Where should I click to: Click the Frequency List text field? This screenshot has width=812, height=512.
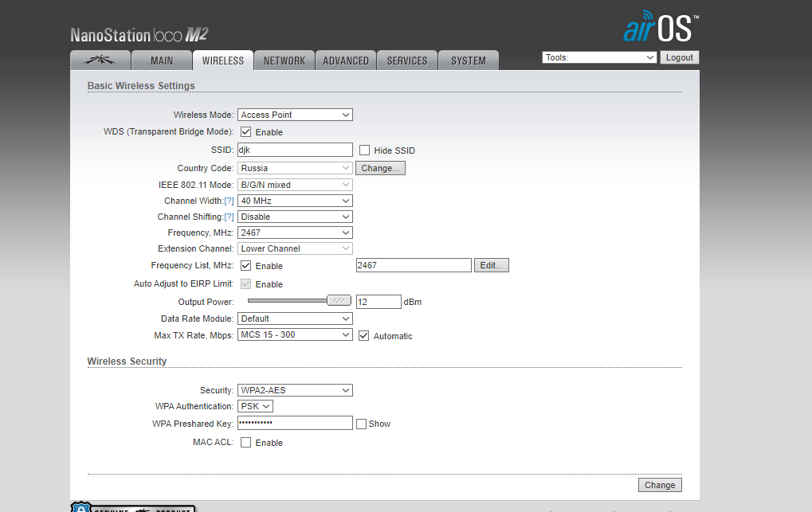coord(414,265)
